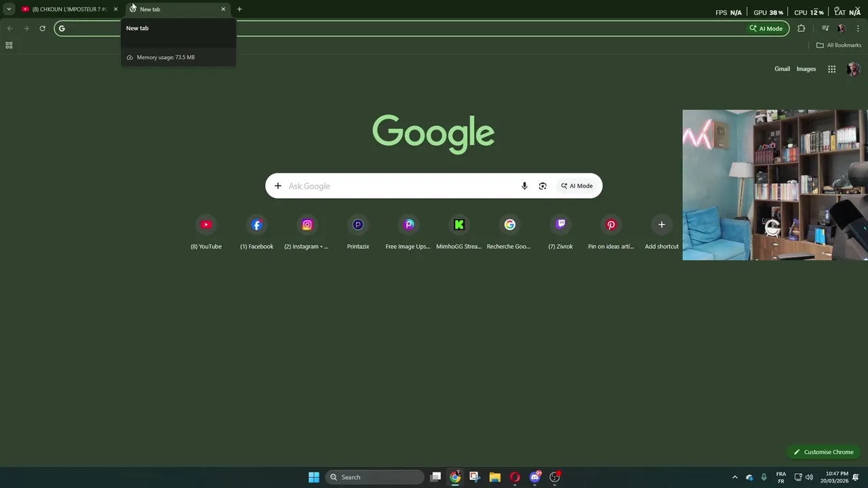Open a new tab with the plus button
The image size is (868, 488).
(x=239, y=9)
